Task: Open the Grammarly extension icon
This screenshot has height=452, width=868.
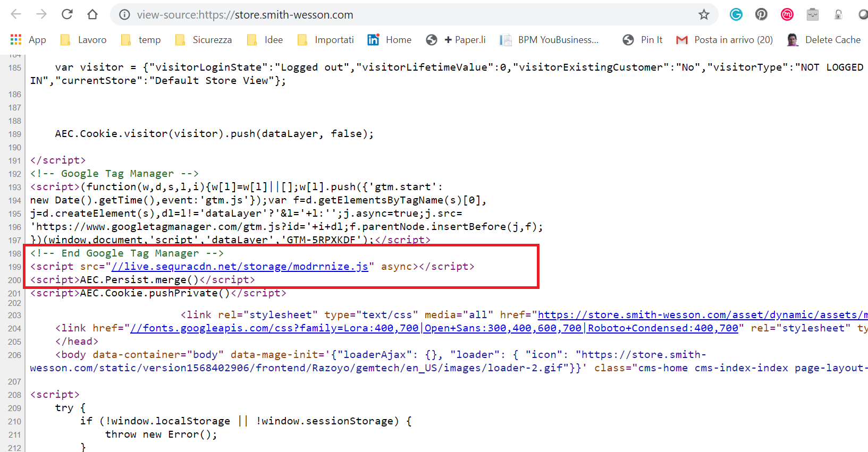Action: point(736,14)
